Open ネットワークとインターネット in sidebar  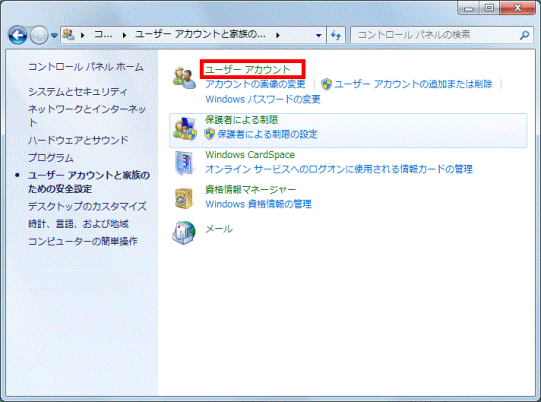(x=87, y=116)
